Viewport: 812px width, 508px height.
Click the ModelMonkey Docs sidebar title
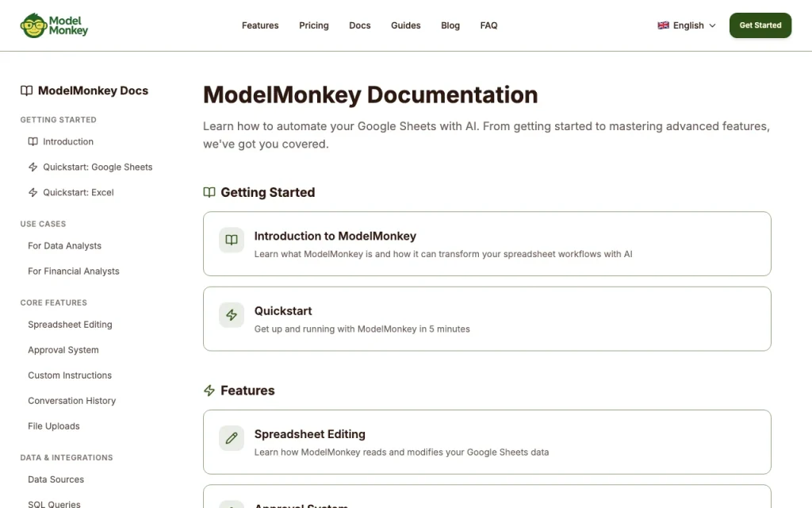(x=94, y=90)
